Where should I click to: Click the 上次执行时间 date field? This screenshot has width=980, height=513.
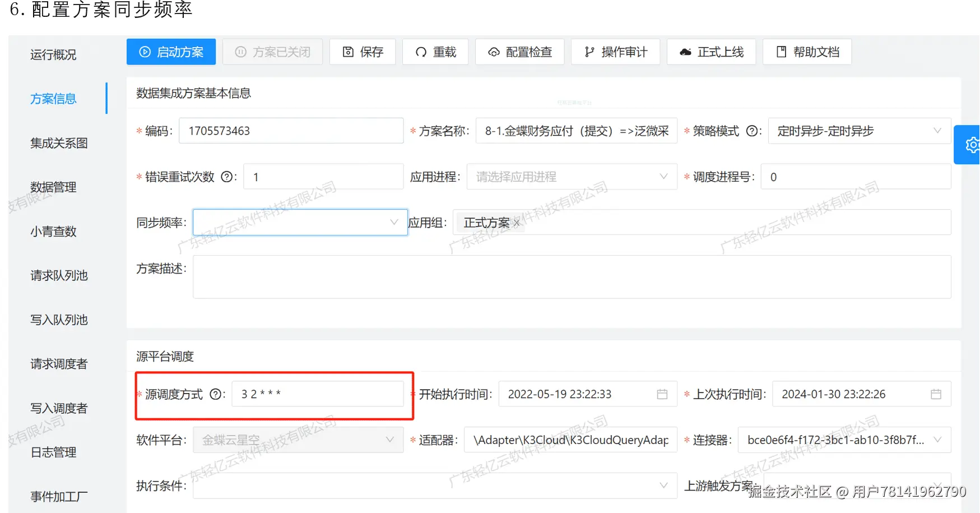coord(862,394)
